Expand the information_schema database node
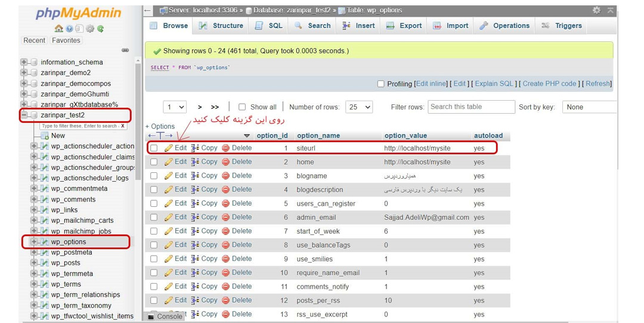This screenshot has height=323, width=644. (24, 62)
